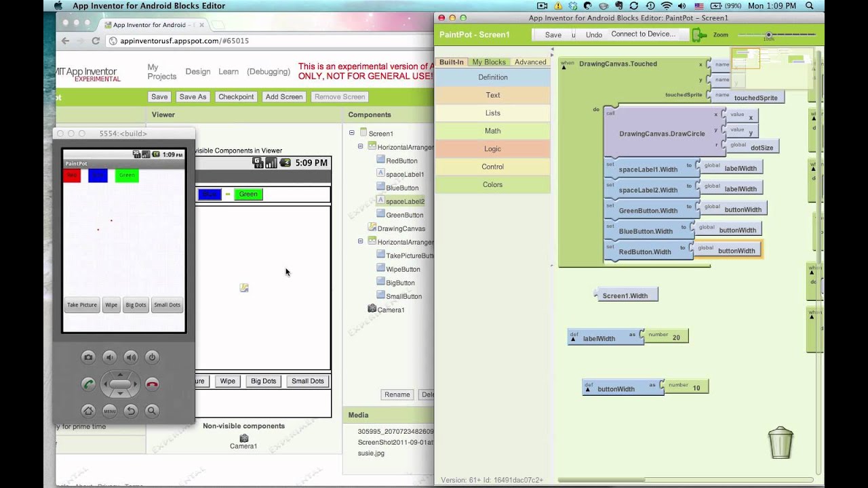Click the emulator home button
868x488 pixels.
pyautogui.click(x=88, y=410)
